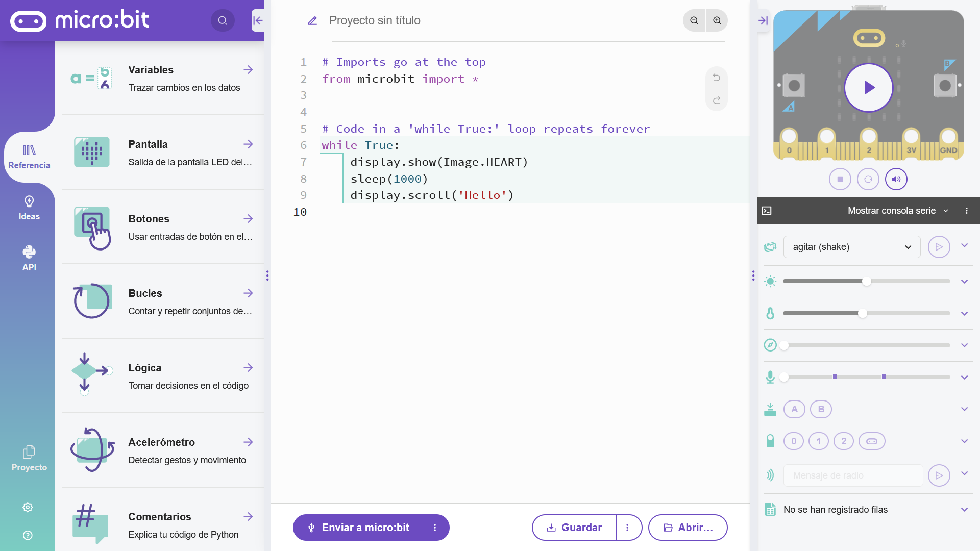Image resolution: width=980 pixels, height=551 pixels.
Task: Click the Guardar button
Action: pos(574,527)
